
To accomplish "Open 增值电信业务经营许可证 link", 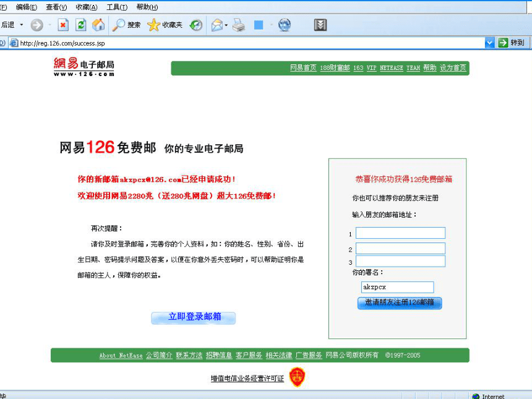I will point(247,379).
